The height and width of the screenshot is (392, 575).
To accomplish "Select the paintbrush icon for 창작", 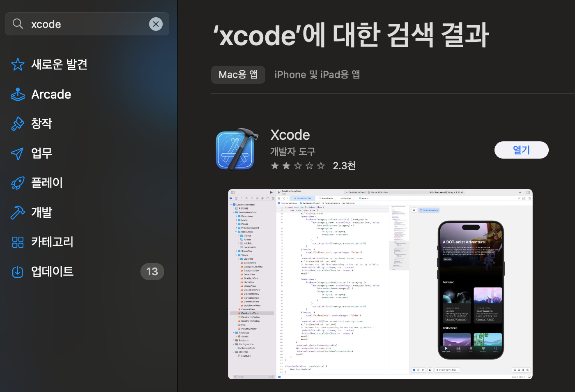I will [18, 124].
